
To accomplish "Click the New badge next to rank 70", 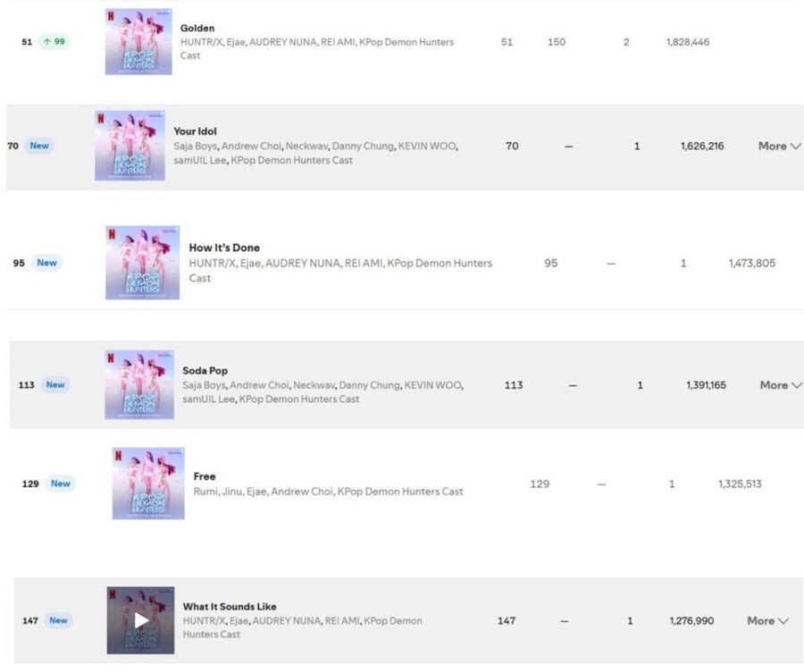I will click(x=39, y=146).
